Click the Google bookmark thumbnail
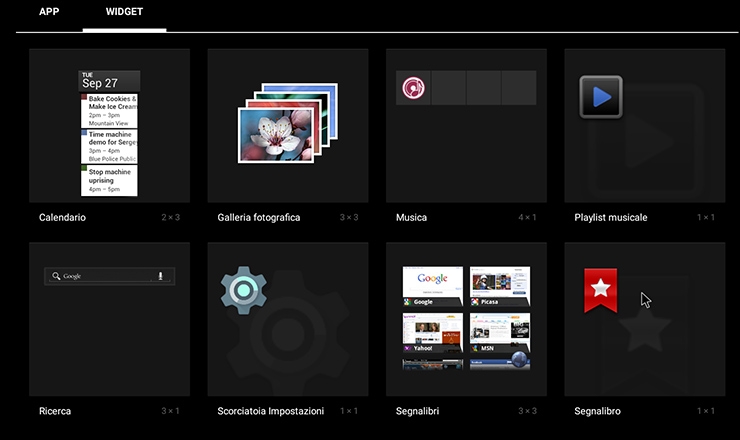The image size is (740, 440). click(x=432, y=286)
